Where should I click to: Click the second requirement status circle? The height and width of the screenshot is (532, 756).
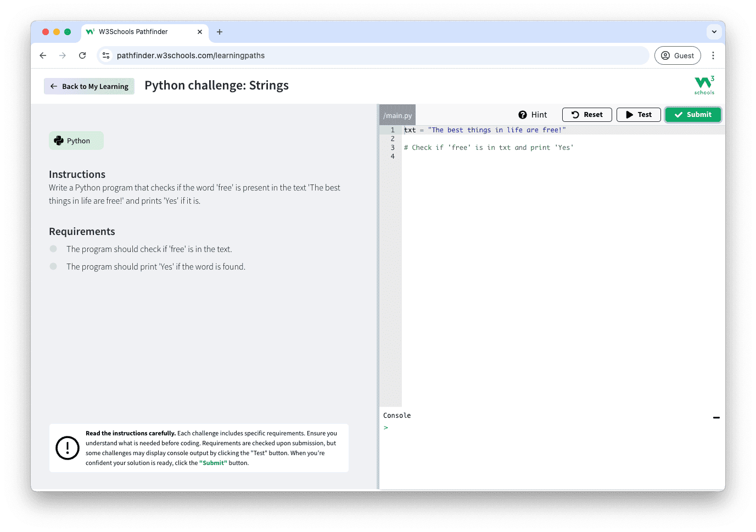click(x=53, y=266)
